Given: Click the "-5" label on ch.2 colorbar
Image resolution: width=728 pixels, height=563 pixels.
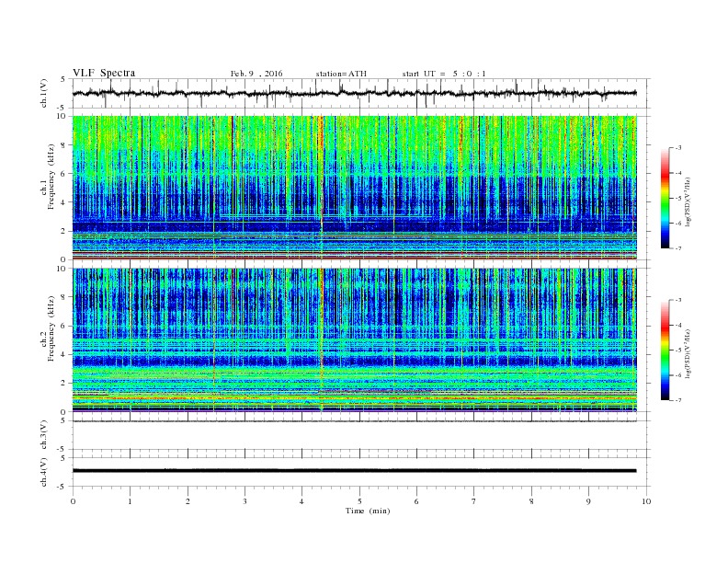Looking at the screenshot, I should click(678, 350).
